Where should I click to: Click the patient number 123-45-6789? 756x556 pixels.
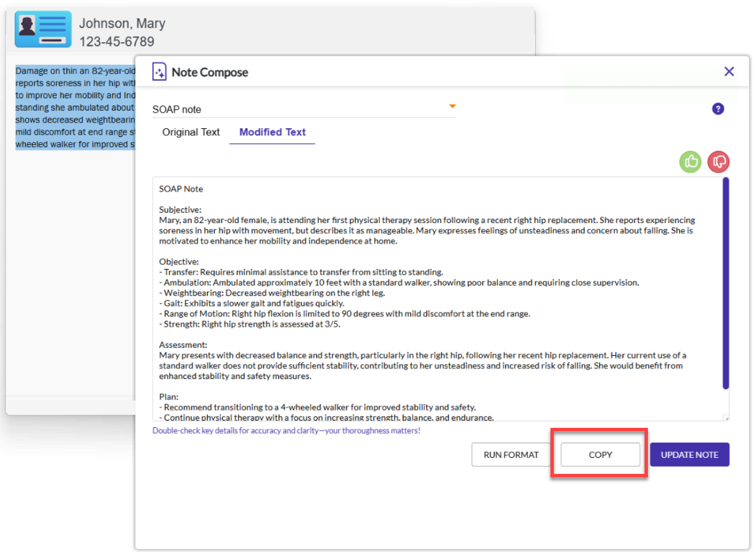(x=117, y=41)
